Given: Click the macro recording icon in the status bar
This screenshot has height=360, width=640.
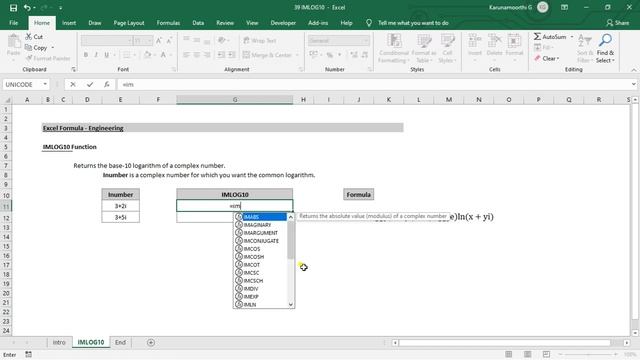Looking at the screenshot, I should 28,354.
